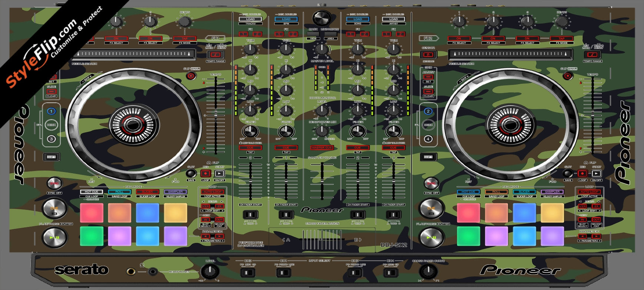Load track to channel 3 with LOAD
Image resolution: width=644 pixels, height=290 pixels.
[250, 19]
